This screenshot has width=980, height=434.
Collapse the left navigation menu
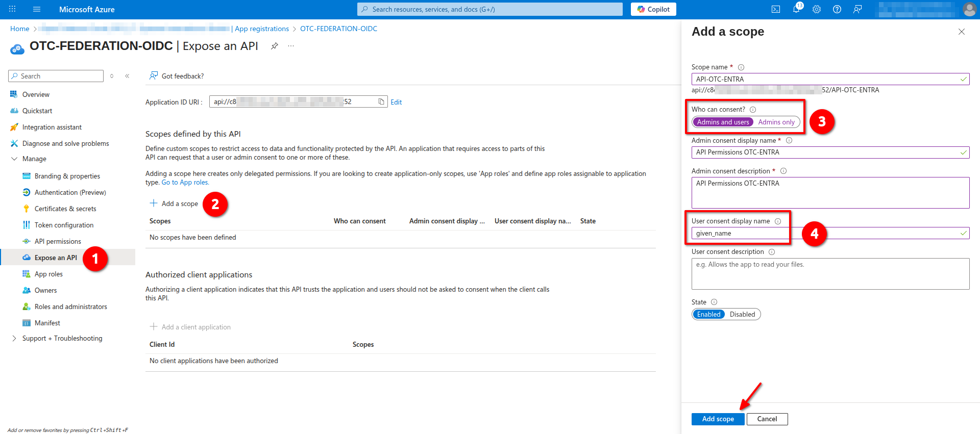[127, 76]
